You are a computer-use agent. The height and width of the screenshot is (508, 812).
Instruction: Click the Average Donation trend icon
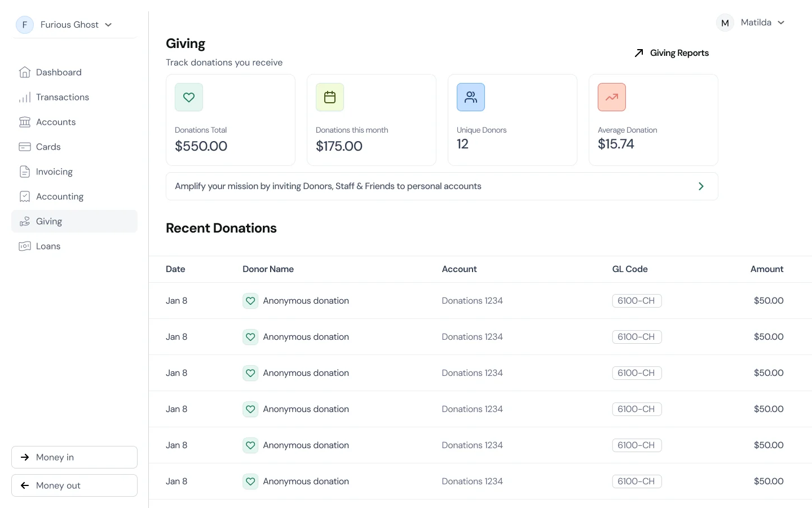(611, 97)
